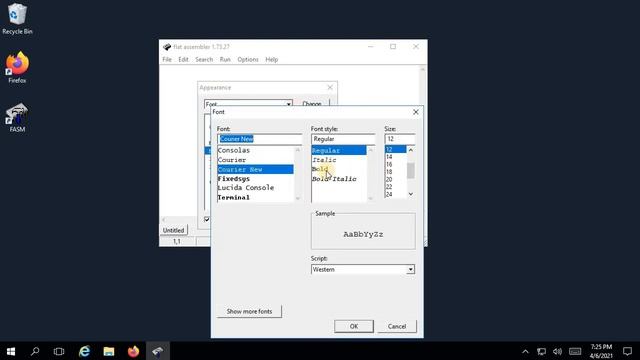The height and width of the screenshot is (360, 640).
Task: Select size 22 in list
Action: pos(396,187)
